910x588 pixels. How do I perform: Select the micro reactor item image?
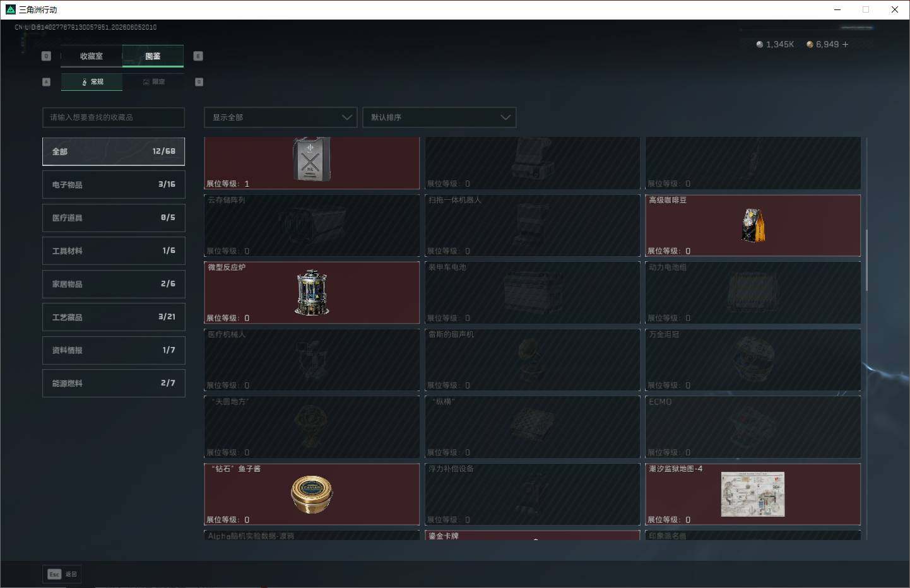(x=312, y=293)
